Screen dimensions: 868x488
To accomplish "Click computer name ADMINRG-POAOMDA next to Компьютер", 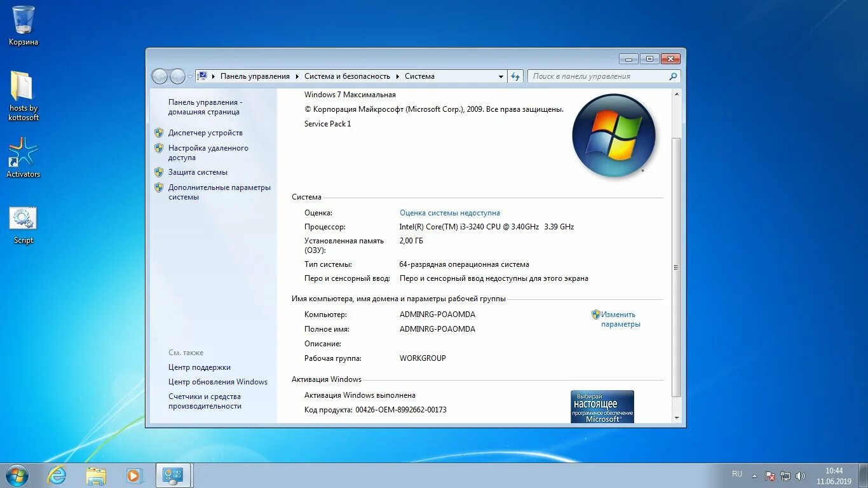I will click(x=437, y=315).
